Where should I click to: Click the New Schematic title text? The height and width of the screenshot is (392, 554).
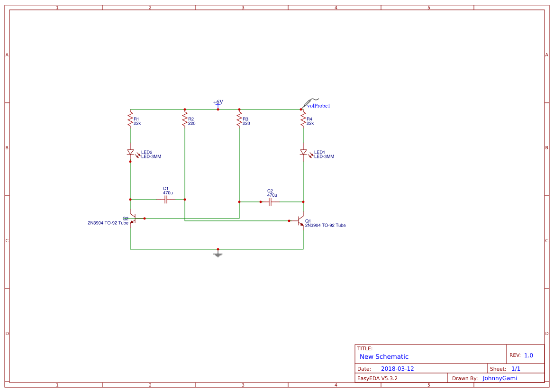coord(384,356)
